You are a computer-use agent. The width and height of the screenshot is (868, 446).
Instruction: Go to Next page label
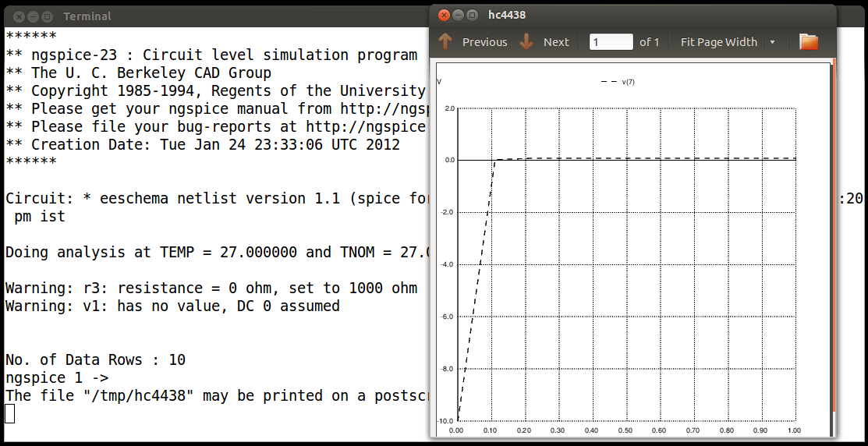556,42
